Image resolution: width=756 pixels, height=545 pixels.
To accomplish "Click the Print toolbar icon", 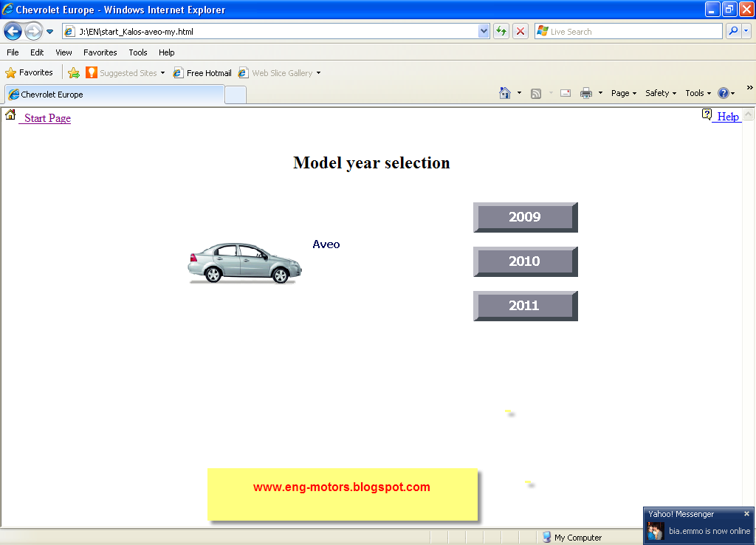I will click(586, 93).
